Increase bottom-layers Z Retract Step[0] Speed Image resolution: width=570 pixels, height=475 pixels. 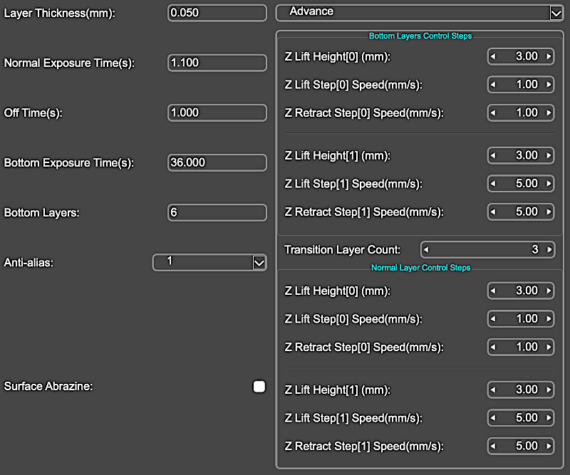coord(549,113)
